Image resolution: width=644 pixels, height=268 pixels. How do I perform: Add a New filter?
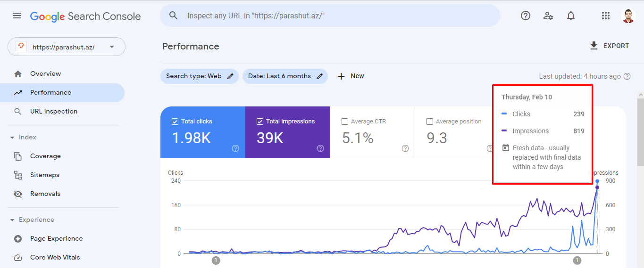tap(351, 76)
